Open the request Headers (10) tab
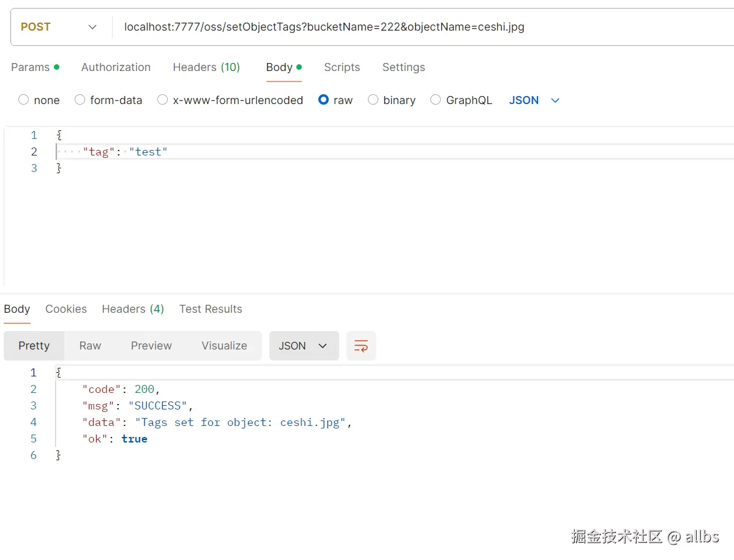The image size is (734, 560). click(x=206, y=67)
